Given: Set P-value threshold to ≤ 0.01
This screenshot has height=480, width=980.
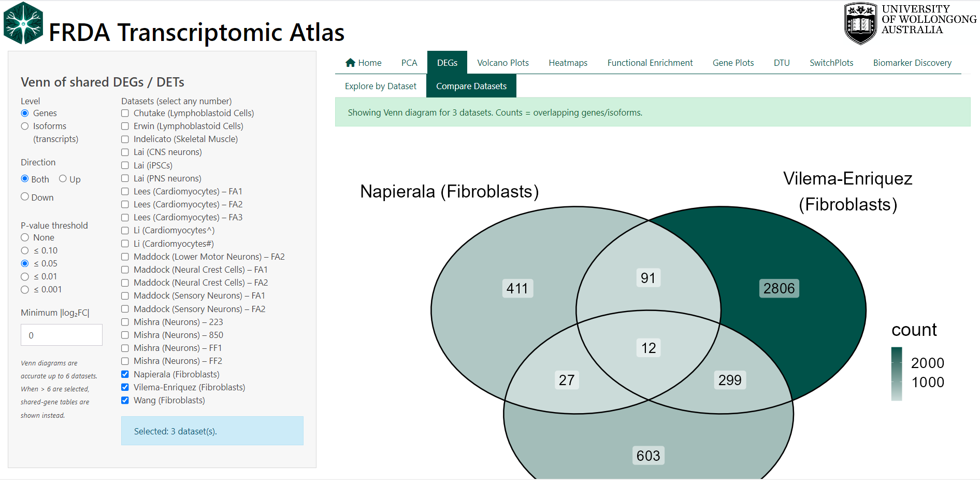Looking at the screenshot, I should tap(25, 276).
